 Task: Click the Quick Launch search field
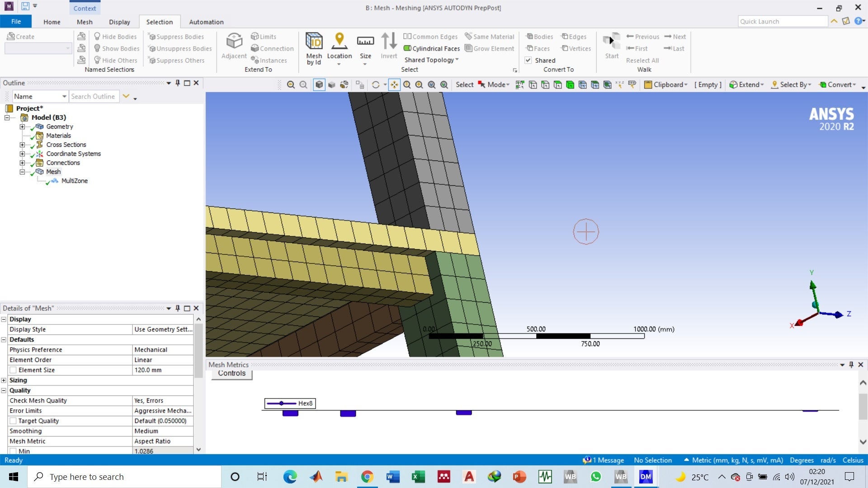pos(783,21)
